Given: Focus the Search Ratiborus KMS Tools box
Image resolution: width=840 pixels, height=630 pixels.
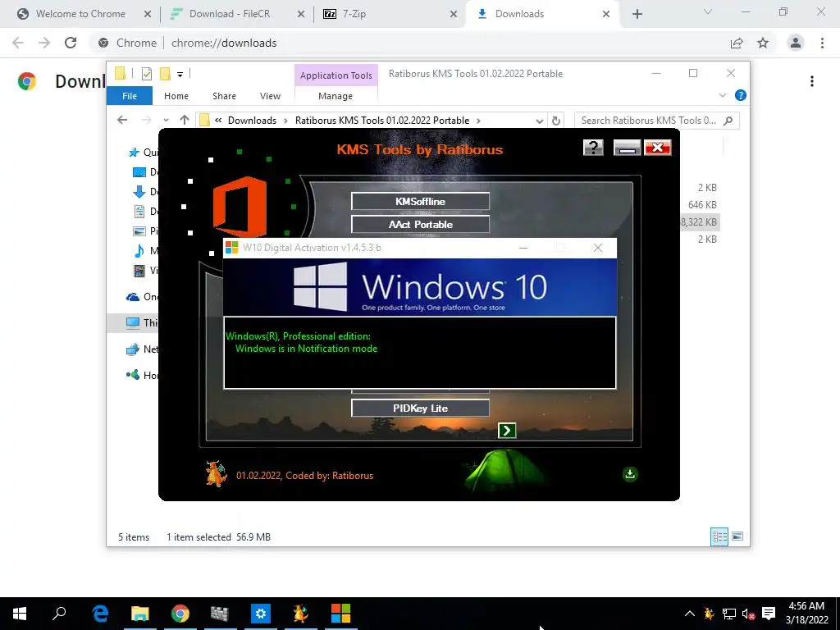Looking at the screenshot, I should (x=656, y=121).
